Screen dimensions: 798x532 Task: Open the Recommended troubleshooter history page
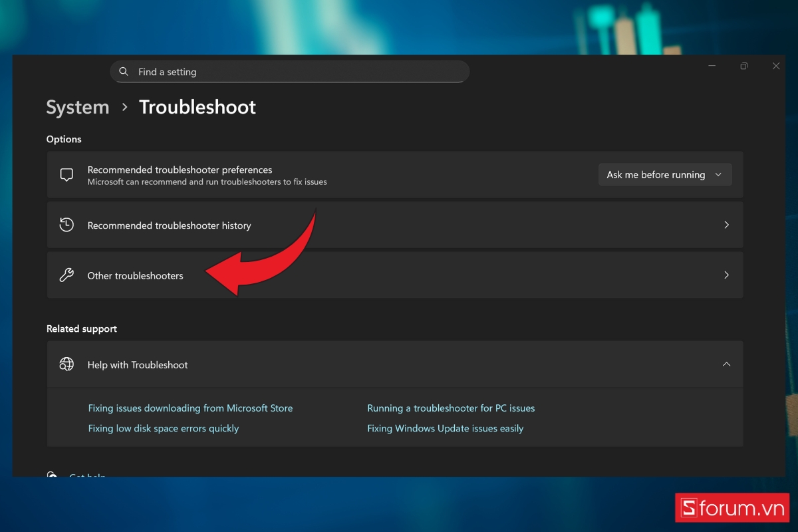click(x=396, y=225)
